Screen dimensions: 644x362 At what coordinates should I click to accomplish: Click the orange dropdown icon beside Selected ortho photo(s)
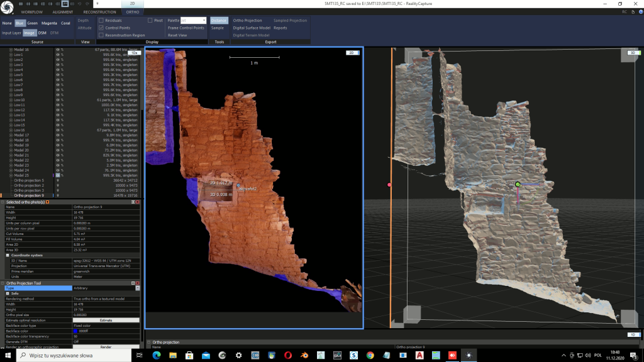(x=48, y=202)
